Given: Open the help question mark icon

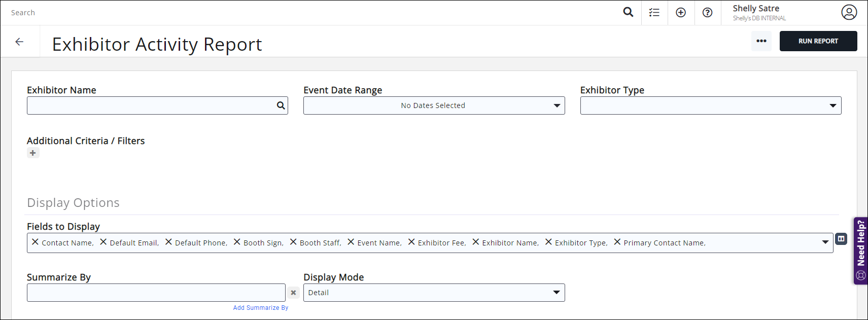Looking at the screenshot, I should click(x=707, y=13).
